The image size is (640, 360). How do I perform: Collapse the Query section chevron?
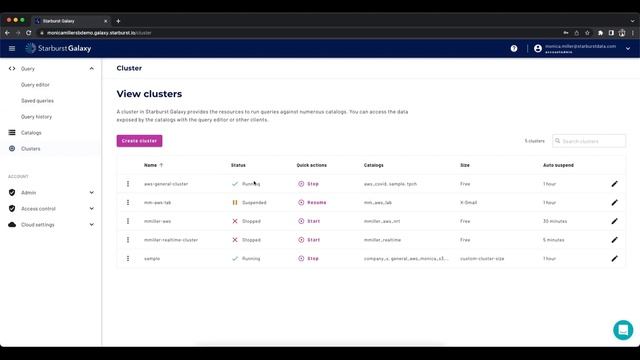pyautogui.click(x=91, y=69)
